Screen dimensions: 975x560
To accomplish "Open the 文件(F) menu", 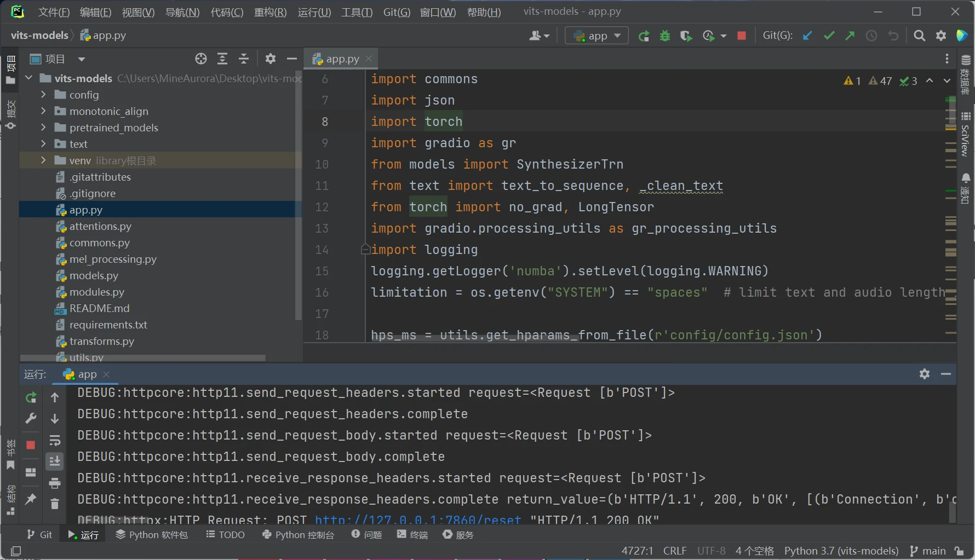I will click(54, 12).
